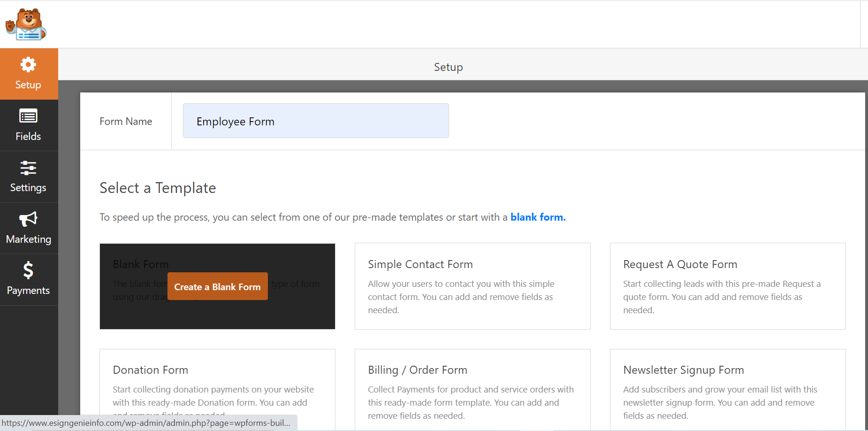Choose the Request A Quote Form template
Screen dimensions: 868x431
click(x=728, y=286)
